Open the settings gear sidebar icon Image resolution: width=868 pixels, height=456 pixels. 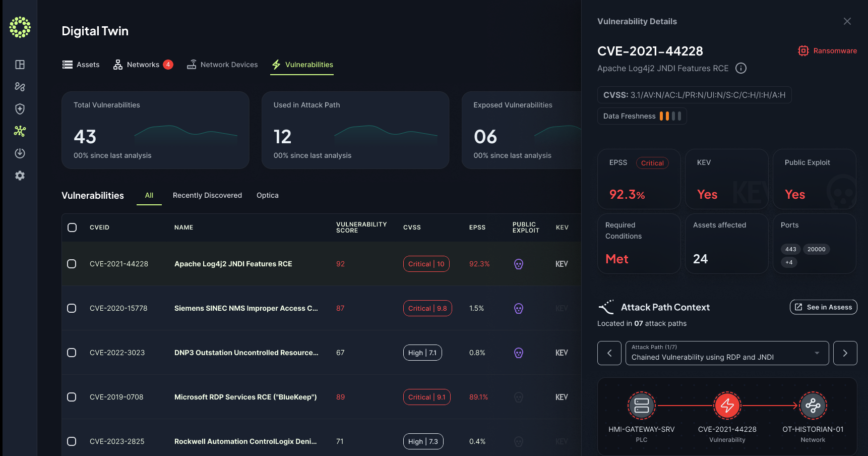coord(20,176)
